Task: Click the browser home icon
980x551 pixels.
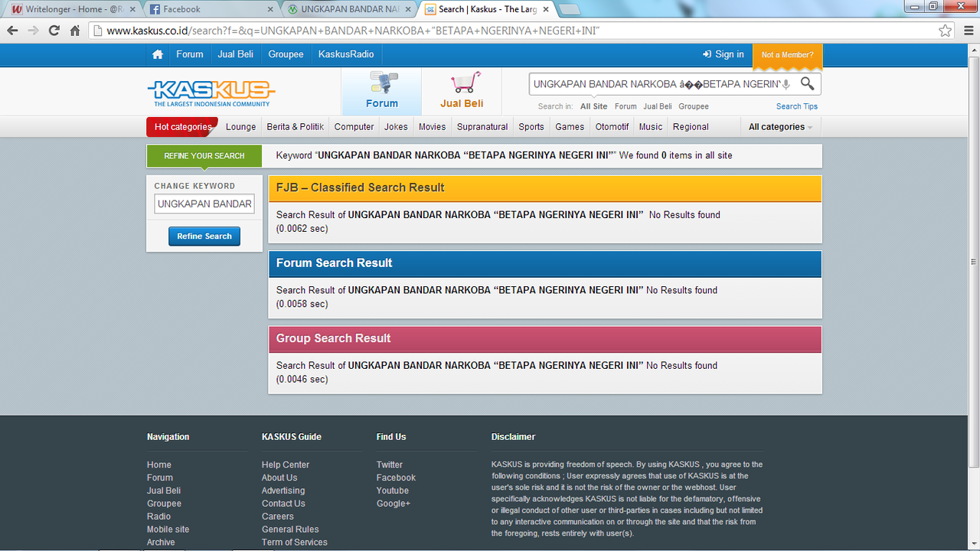Action: click(75, 31)
